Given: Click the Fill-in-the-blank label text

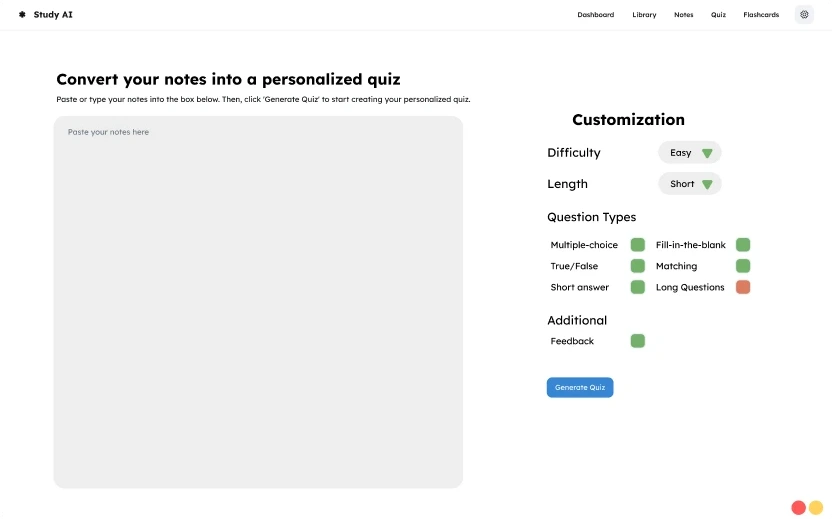Looking at the screenshot, I should tap(690, 245).
